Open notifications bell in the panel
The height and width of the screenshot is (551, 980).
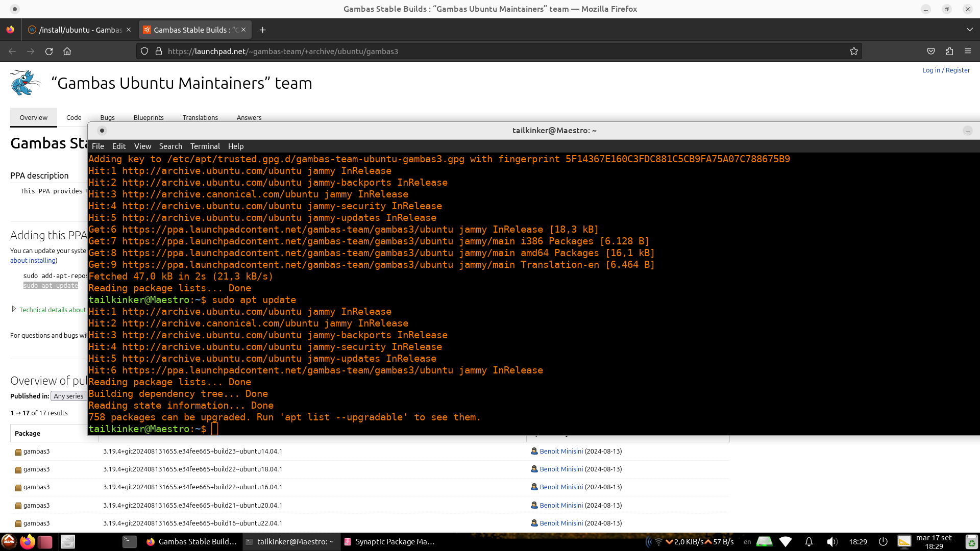tap(809, 542)
